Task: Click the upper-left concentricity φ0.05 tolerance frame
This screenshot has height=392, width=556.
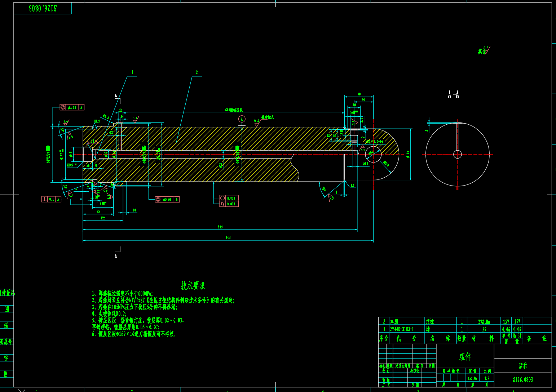Action: (72, 107)
